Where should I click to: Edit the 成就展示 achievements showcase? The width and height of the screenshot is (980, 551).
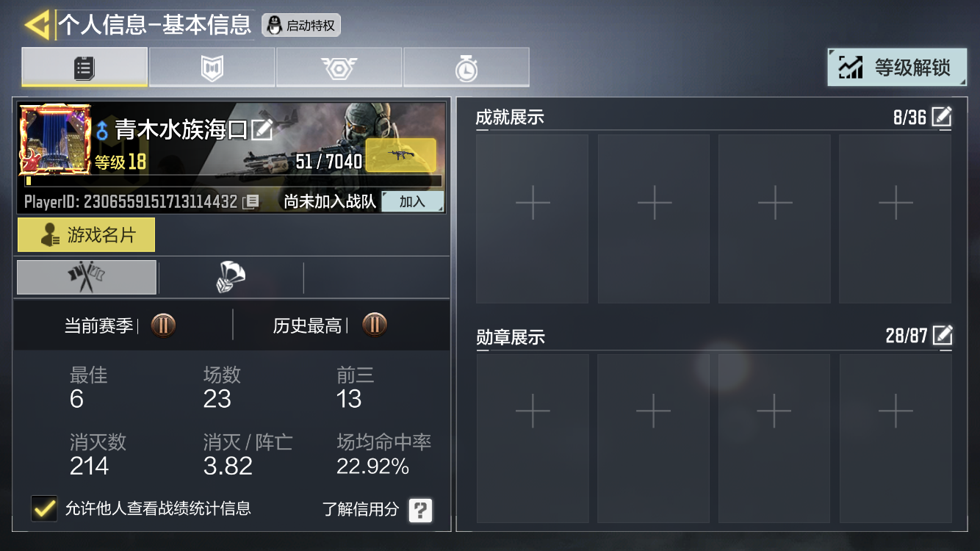[942, 117]
